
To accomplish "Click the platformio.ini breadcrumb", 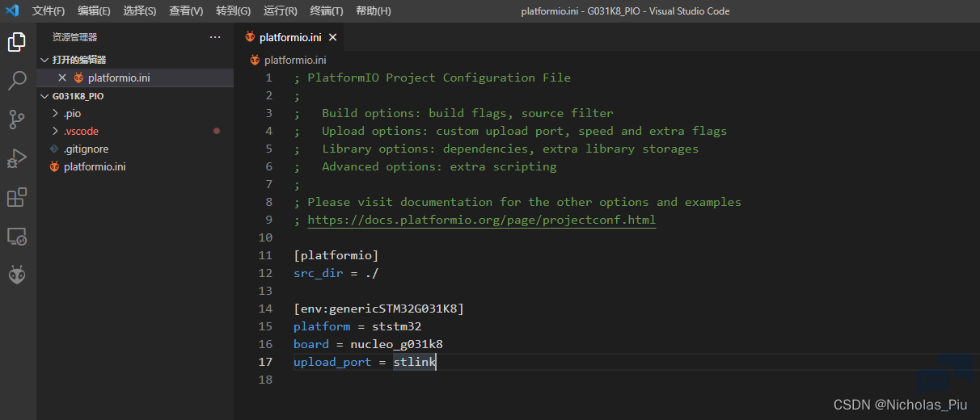I will click(x=295, y=60).
